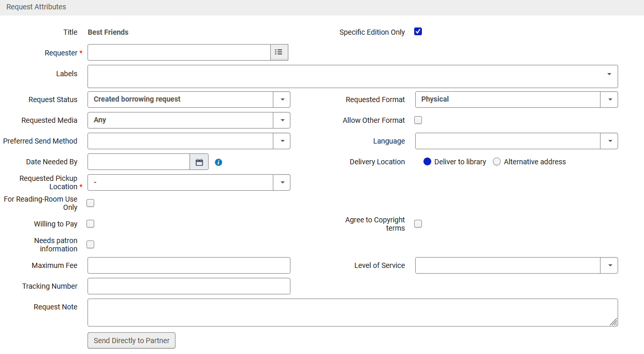This screenshot has width=644, height=354.
Task: Expand the Language dropdown
Action: tap(609, 141)
